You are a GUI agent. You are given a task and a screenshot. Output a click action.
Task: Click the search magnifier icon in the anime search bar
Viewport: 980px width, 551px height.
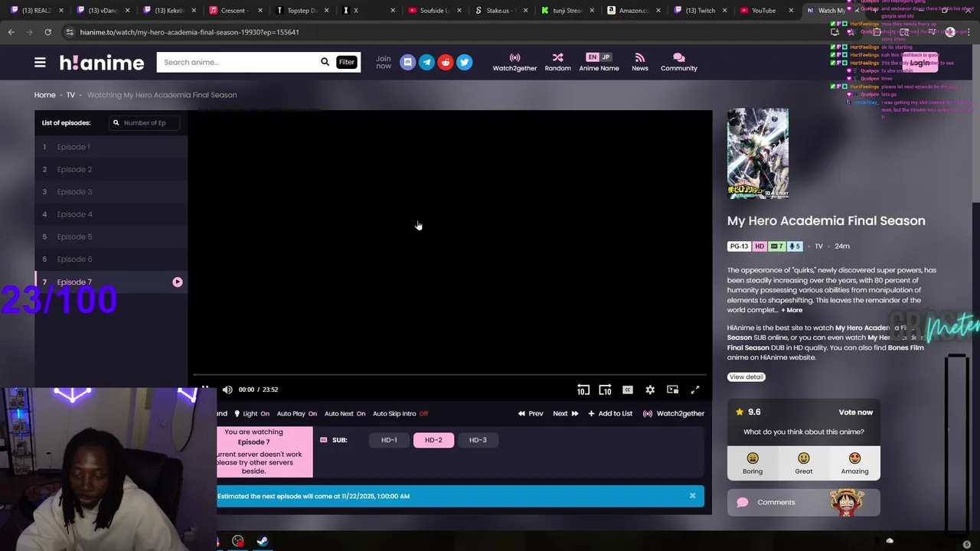(325, 62)
